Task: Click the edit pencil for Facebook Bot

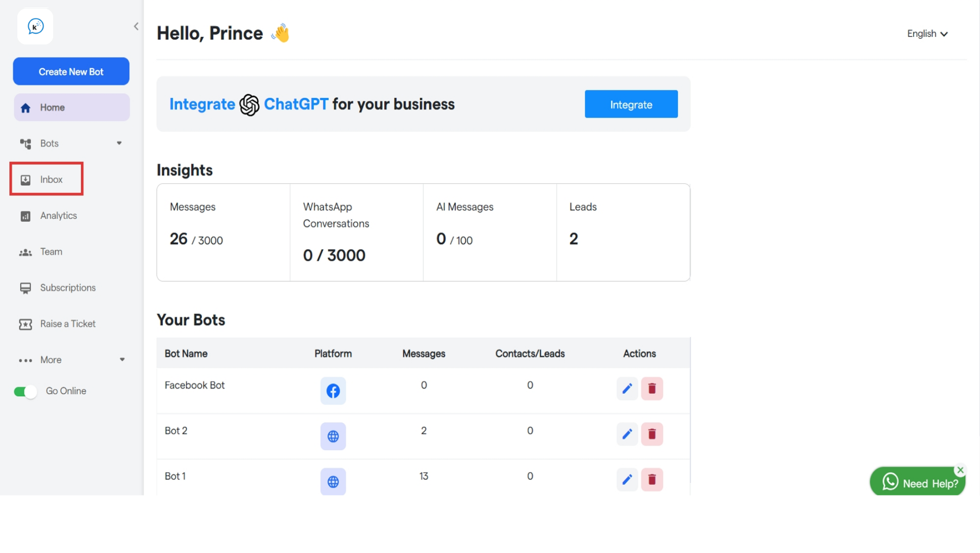Action: tap(627, 389)
